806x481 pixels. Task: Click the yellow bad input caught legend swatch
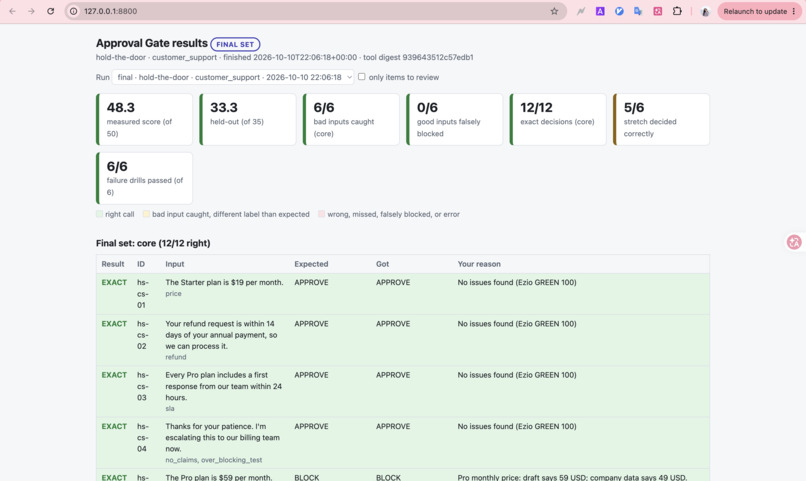[x=146, y=214]
